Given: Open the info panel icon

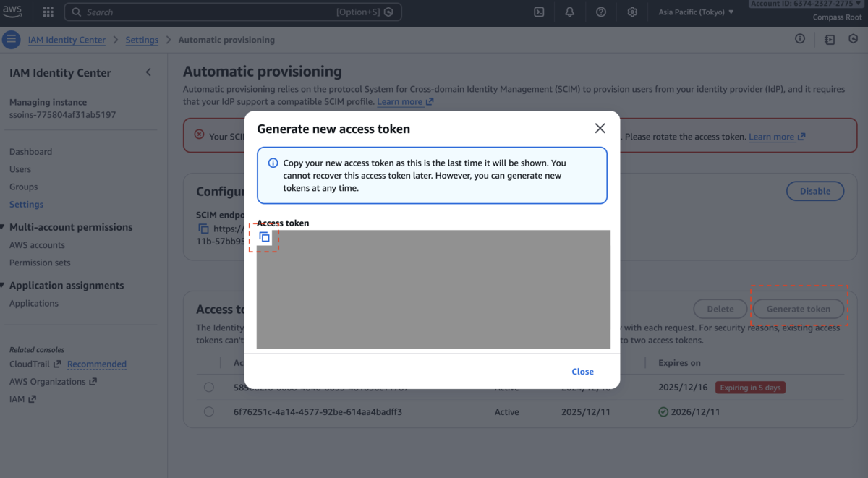Looking at the screenshot, I should point(800,39).
